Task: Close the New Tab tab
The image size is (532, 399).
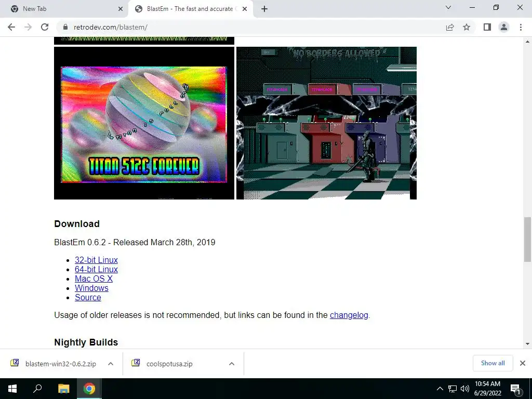Action: click(121, 9)
